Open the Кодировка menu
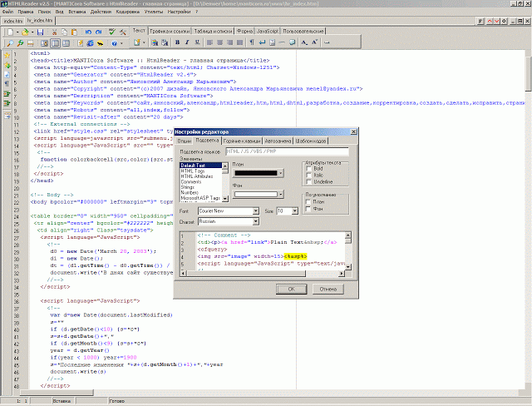 point(127,12)
